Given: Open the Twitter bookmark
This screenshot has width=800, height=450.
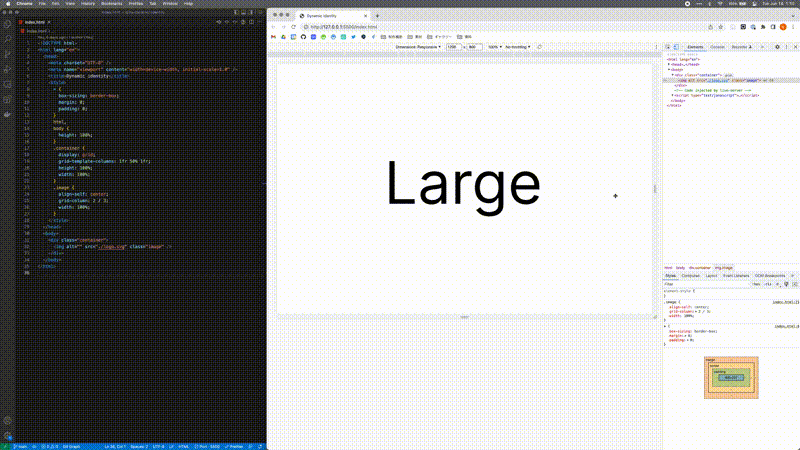Looking at the screenshot, I should (x=353, y=37).
